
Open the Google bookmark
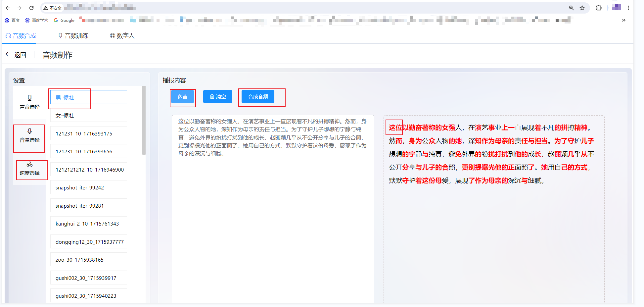pyautogui.click(x=64, y=20)
